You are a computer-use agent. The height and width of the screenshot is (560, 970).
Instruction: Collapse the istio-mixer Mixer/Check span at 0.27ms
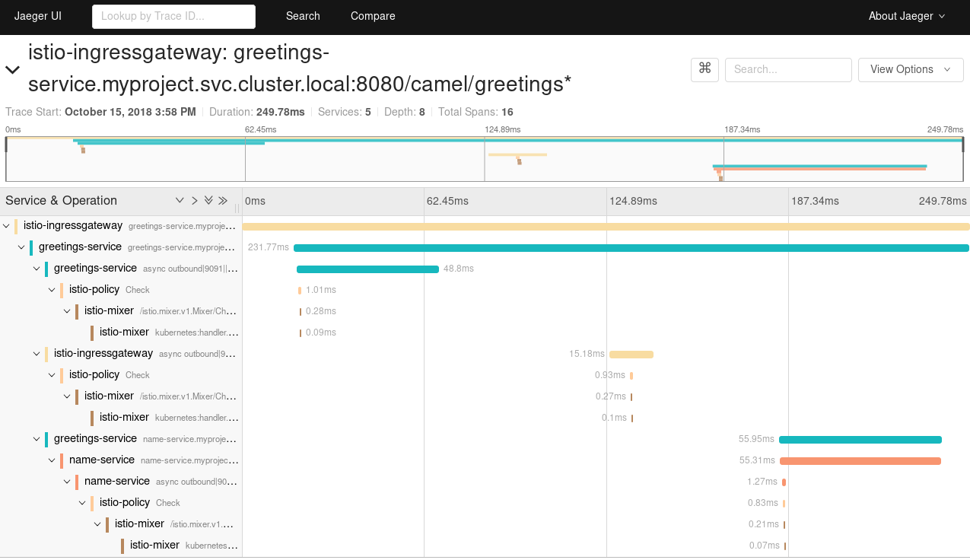click(67, 396)
